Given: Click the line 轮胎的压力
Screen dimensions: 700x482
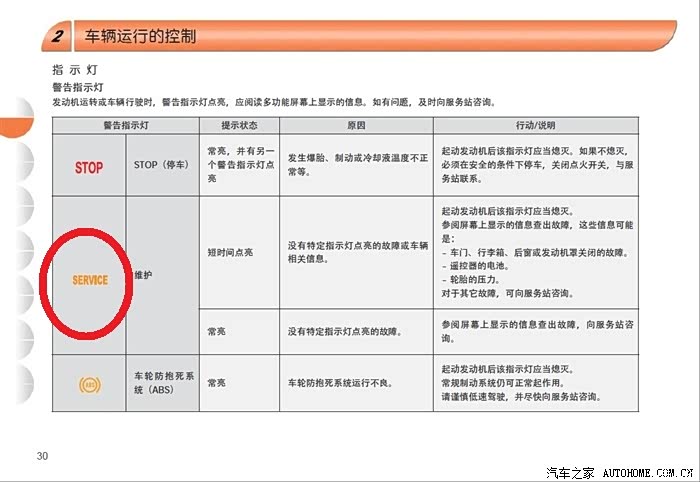Looking at the screenshot, I should (471, 279).
